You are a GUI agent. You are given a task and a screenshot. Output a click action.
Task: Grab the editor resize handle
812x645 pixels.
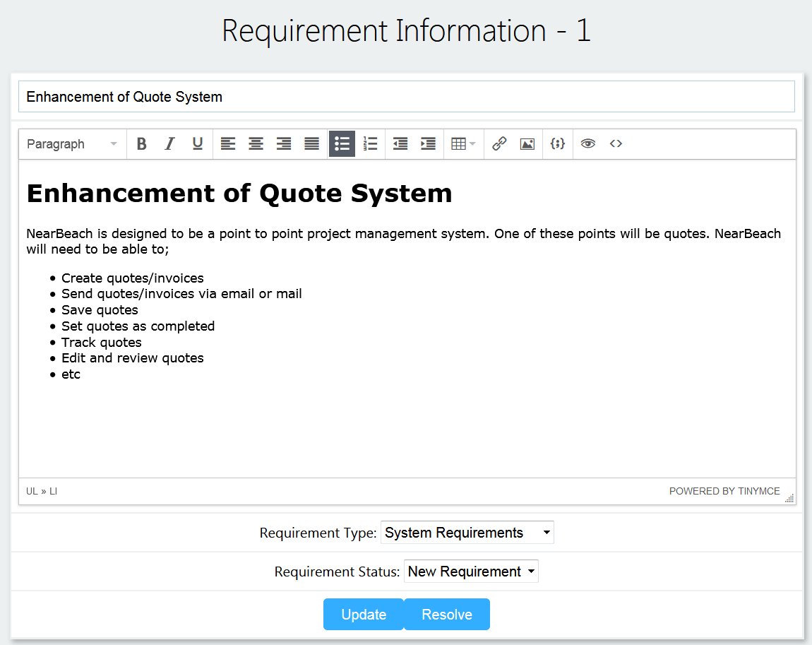[x=789, y=498]
